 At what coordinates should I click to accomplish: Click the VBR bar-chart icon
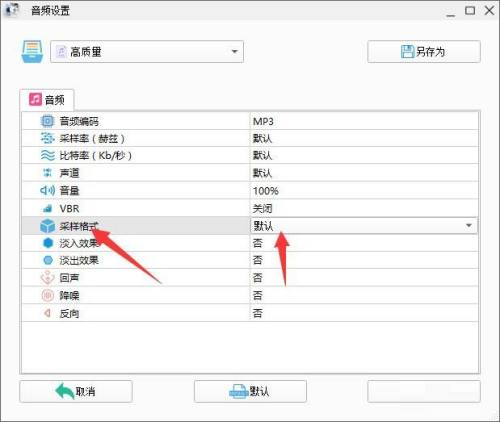click(x=47, y=209)
